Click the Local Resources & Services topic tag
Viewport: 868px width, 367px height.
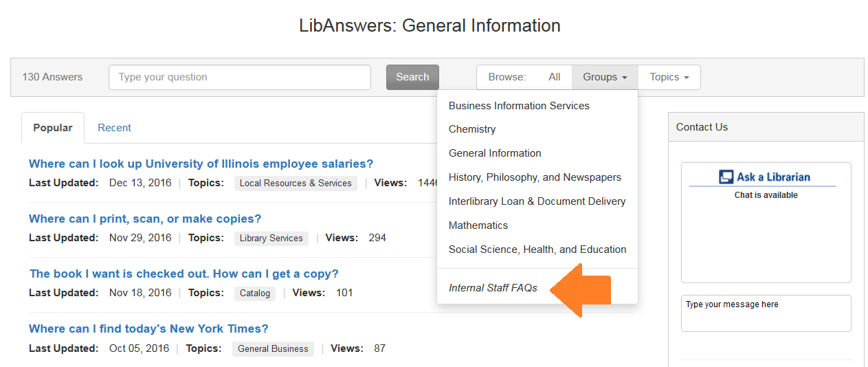pyautogui.click(x=296, y=183)
